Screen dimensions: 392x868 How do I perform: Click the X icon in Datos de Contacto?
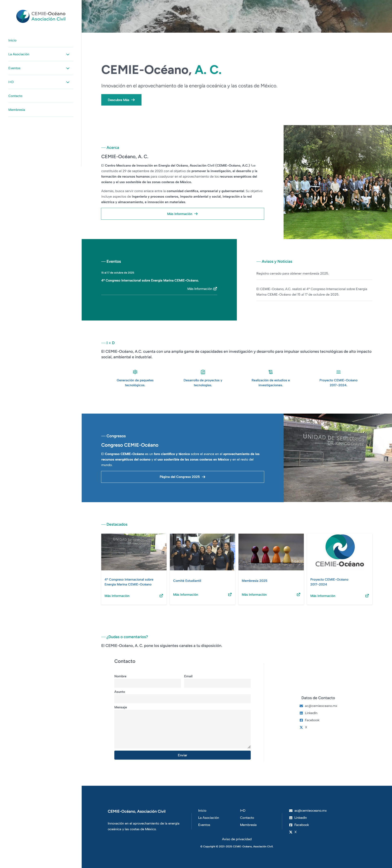point(301,727)
